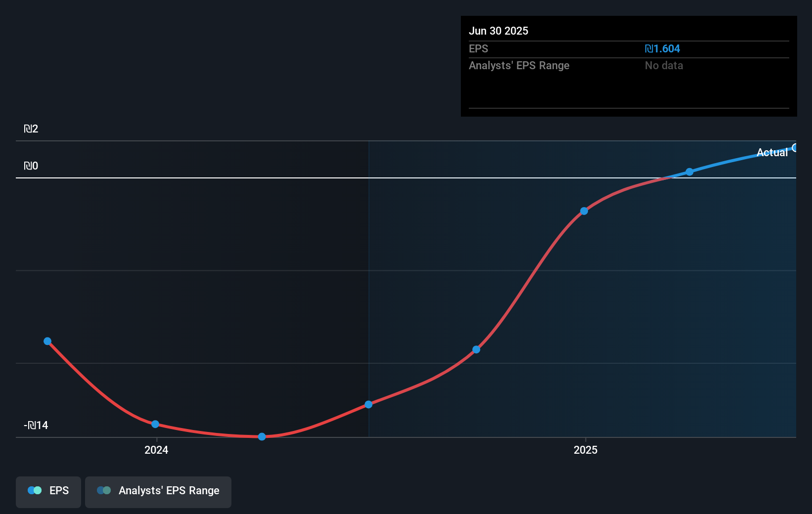Select the 2025 axis label

click(586, 450)
